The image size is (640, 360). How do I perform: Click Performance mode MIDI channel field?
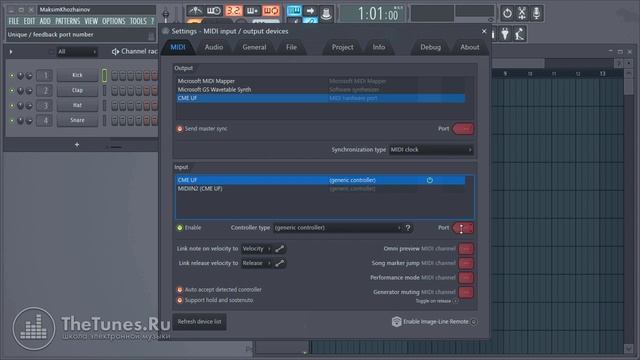[x=466, y=278]
